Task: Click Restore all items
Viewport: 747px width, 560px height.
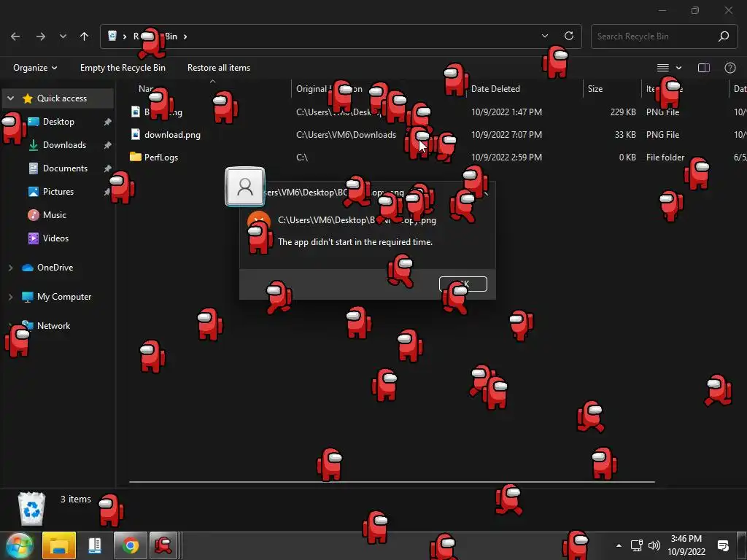Action: click(219, 68)
